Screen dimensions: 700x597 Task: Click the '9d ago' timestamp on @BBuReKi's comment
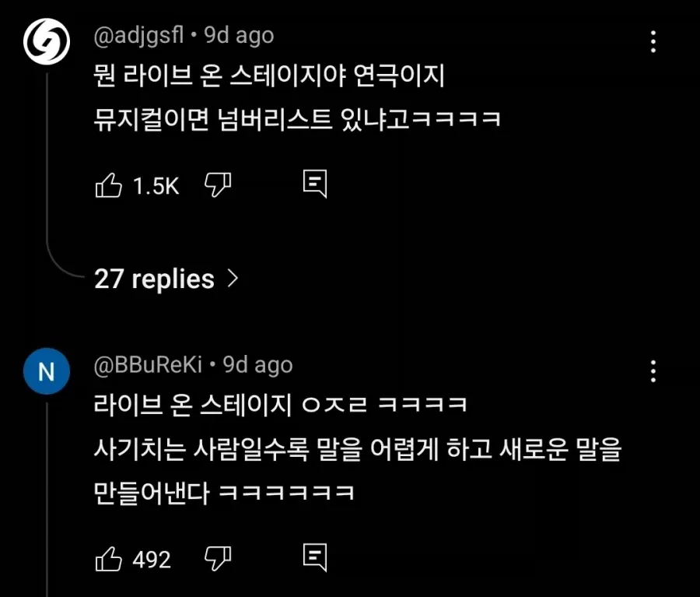coord(257,365)
